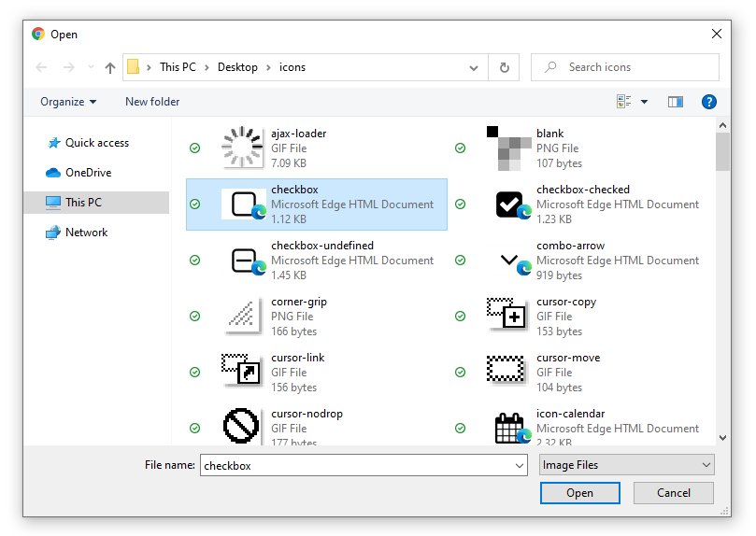This screenshot has height=536, width=756.
Task: Open the view options dropdown arrow
Action: pyautogui.click(x=645, y=102)
